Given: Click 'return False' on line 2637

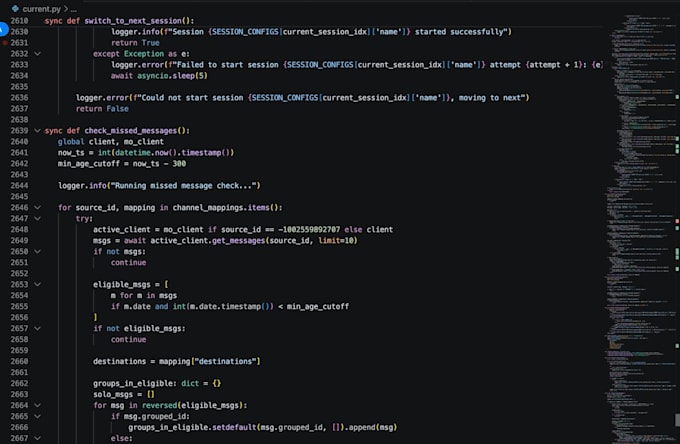Looking at the screenshot, I should (102, 109).
